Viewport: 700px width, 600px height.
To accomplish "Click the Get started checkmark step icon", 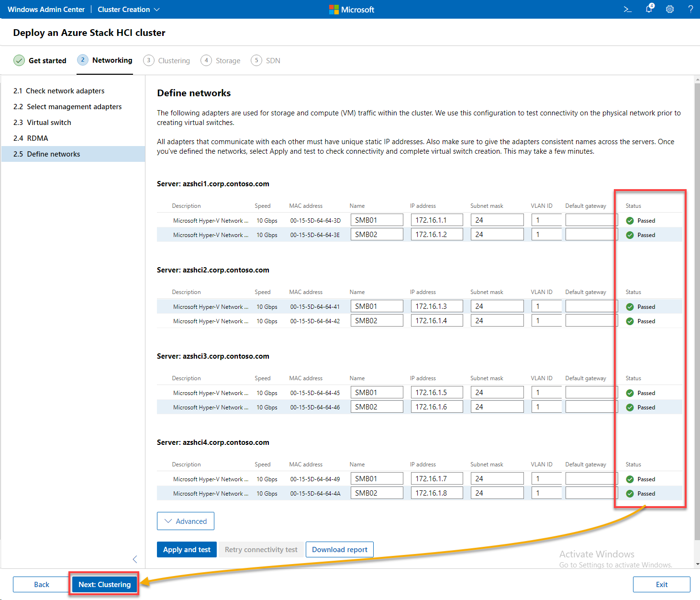I will pyautogui.click(x=19, y=60).
